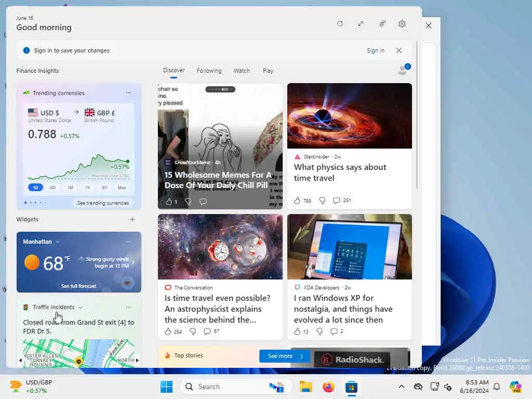The height and width of the screenshot is (399, 532).
Task: Dislike the Windows XP nostalgia article
Action: point(320,331)
